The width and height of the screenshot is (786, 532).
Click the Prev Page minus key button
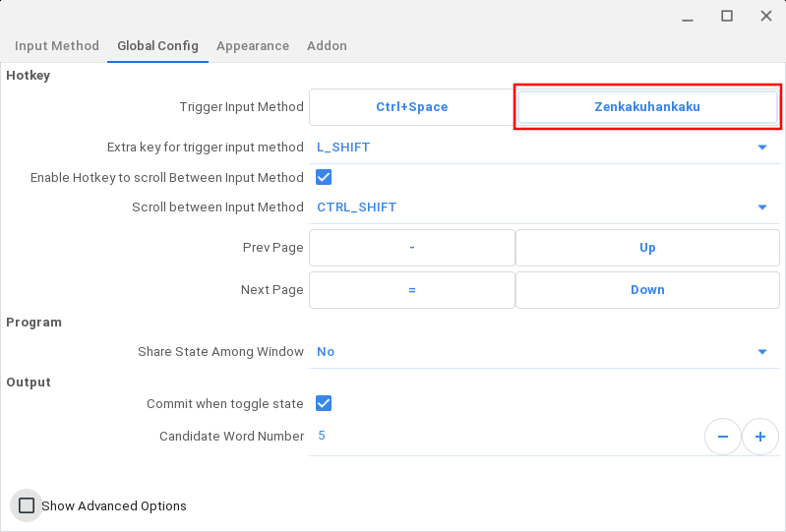pos(411,248)
